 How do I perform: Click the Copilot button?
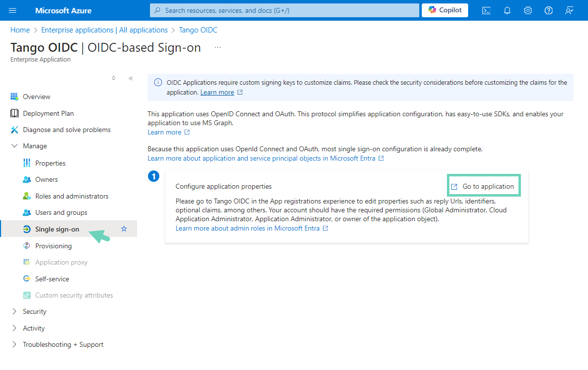445,10
